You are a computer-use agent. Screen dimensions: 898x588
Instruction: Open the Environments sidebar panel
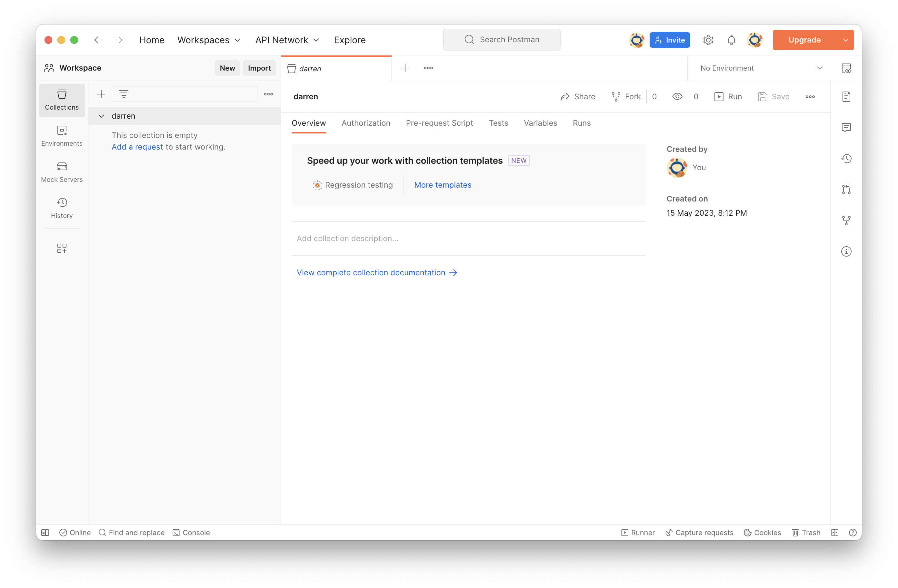pos(62,136)
